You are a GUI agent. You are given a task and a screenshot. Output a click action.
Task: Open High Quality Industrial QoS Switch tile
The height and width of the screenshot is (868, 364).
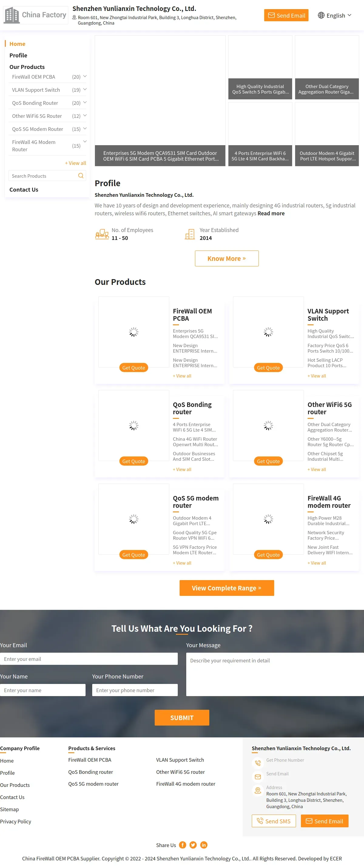pyautogui.click(x=260, y=67)
